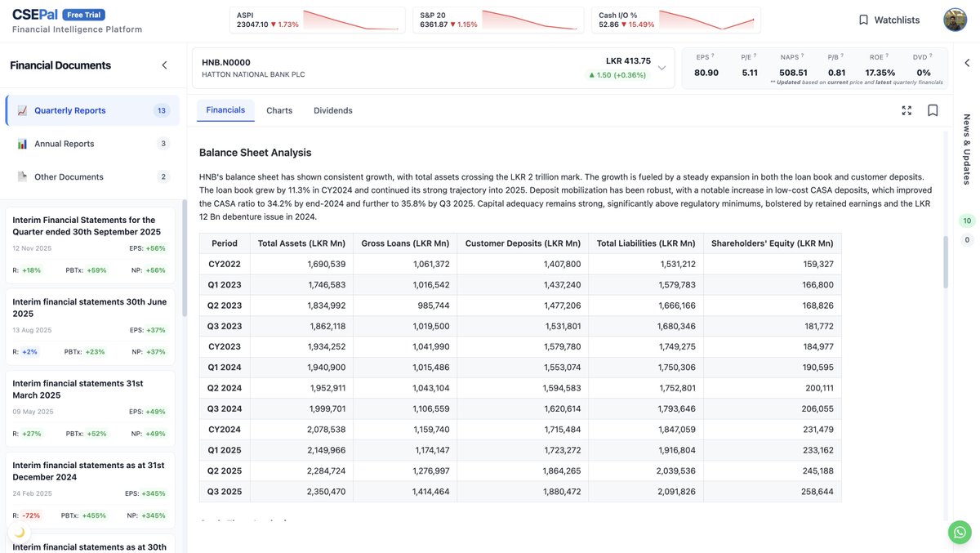Click the green 10 news count badge

[x=967, y=221]
